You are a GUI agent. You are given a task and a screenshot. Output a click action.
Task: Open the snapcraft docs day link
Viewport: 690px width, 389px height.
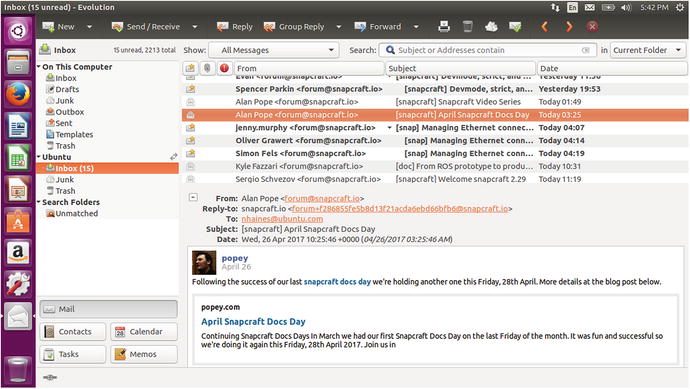click(337, 282)
